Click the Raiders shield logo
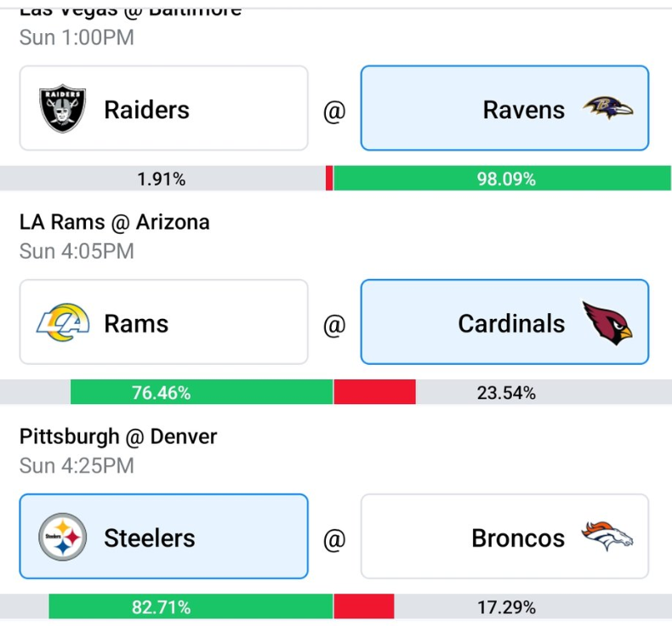The height and width of the screenshot is (626, 672). pos(63,109)
